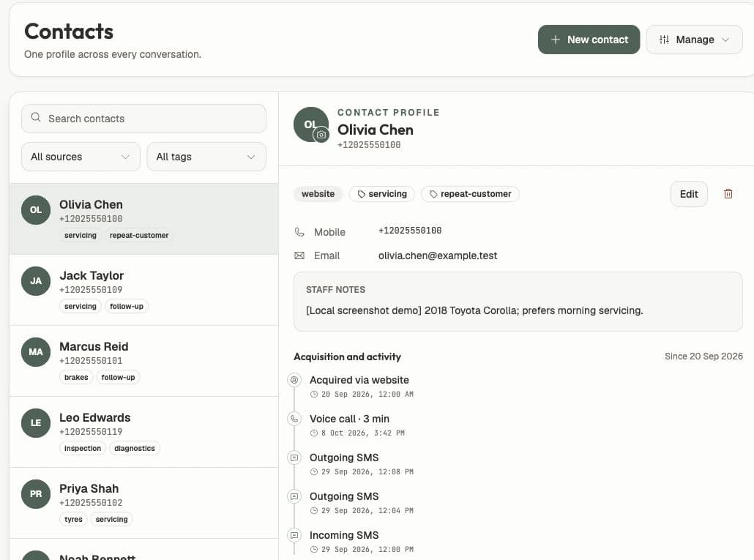
Task: Click mobile number +12025550100 in details
Action: pyautogui.click(x=410, y=231)
